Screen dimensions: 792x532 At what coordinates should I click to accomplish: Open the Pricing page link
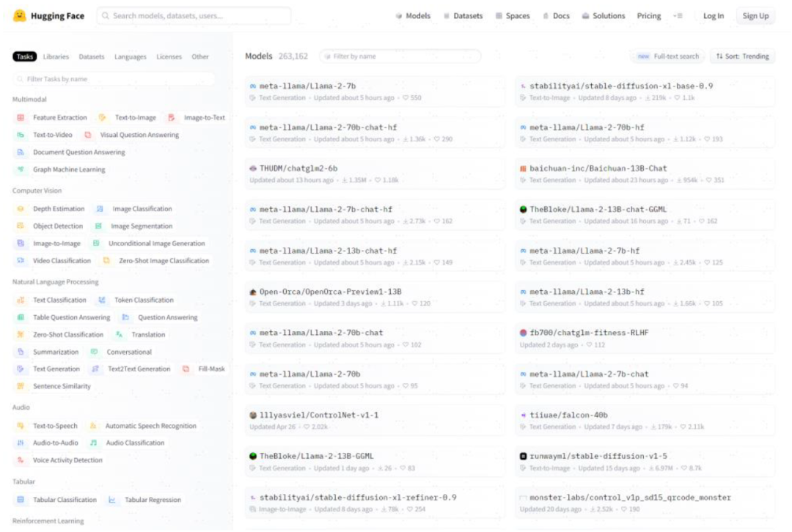649,16
